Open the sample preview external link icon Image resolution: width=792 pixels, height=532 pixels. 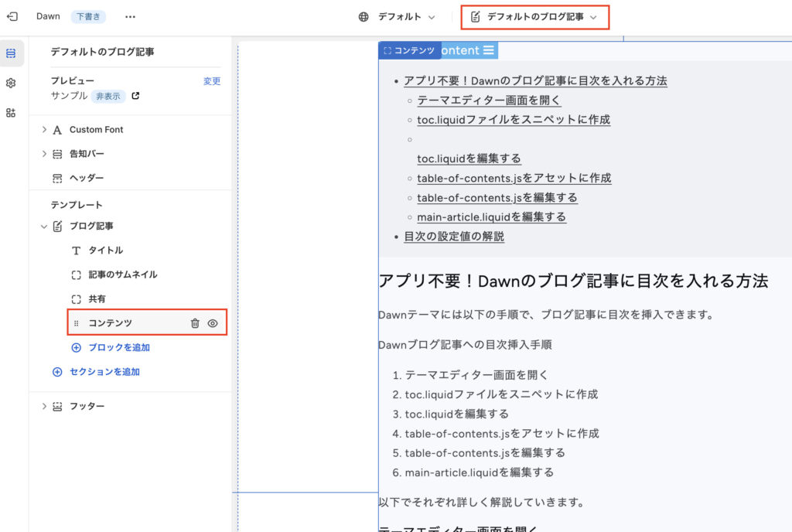[x=135, y=96]
